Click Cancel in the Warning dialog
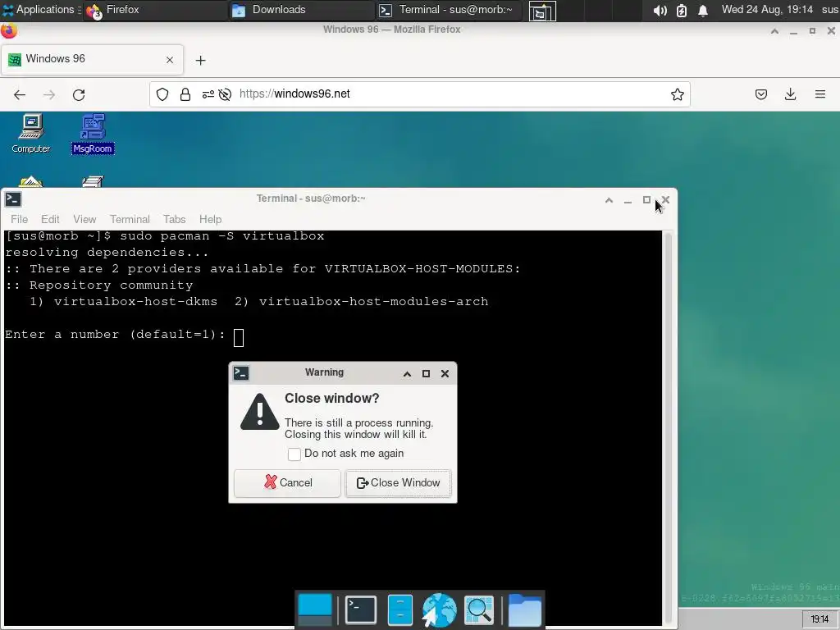Screen dimensions: 840x630 [287, 483]
